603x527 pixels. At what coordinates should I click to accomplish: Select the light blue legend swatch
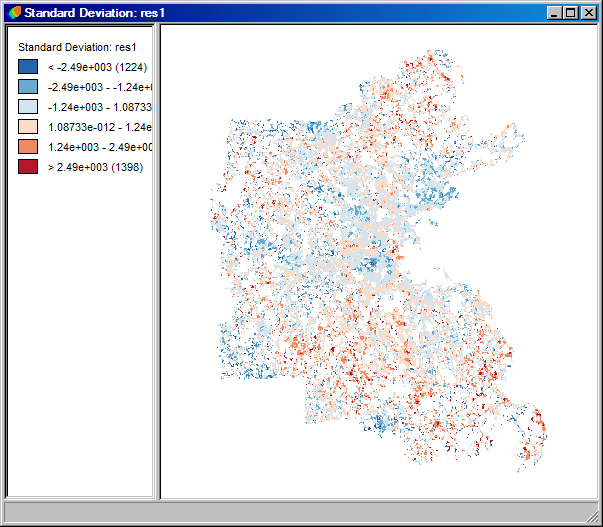click(28, 107)
